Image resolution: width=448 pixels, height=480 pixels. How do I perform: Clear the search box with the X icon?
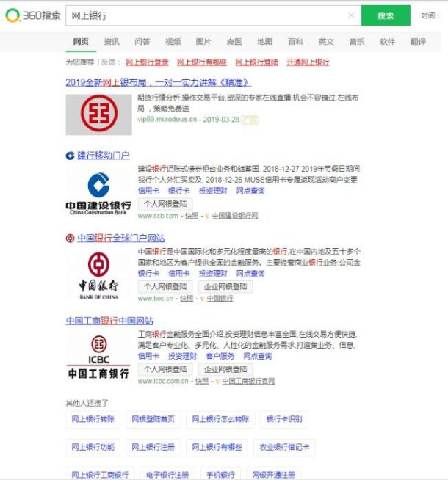pos(351,15)
